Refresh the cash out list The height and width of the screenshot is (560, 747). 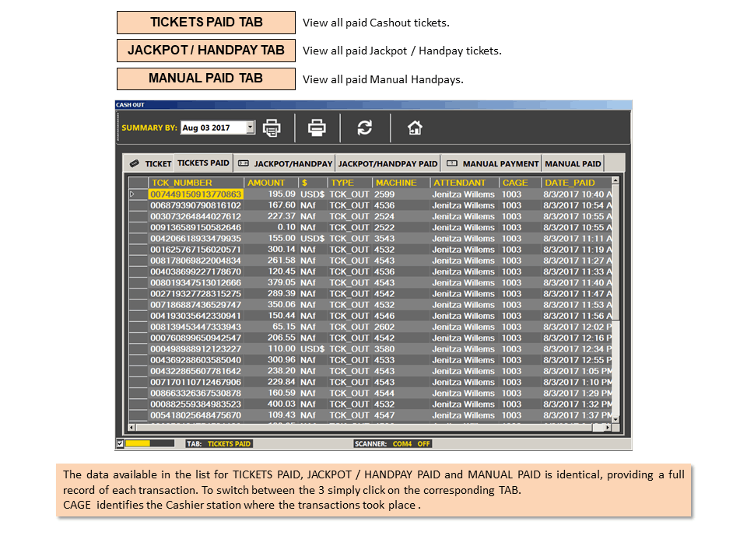tap(365, 128)
